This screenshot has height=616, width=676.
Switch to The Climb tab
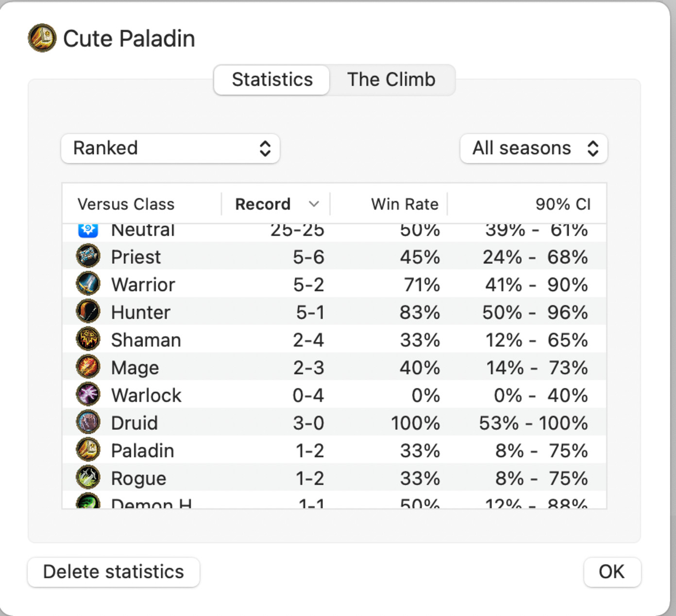click(x=392, y=80)
